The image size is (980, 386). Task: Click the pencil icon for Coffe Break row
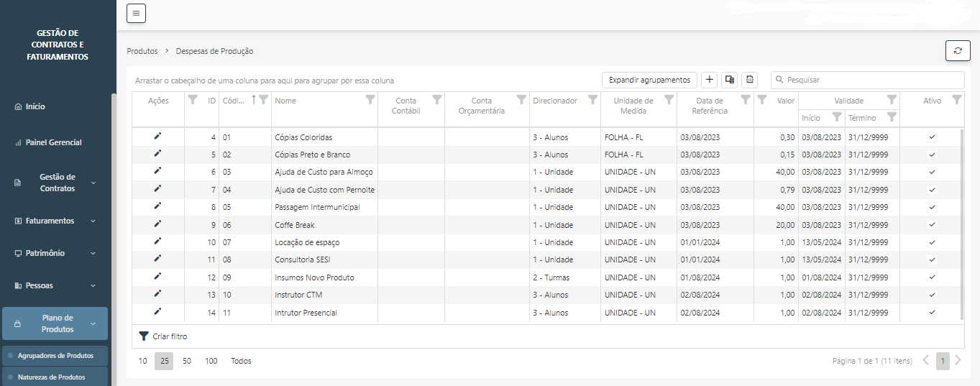pos(157,224)
